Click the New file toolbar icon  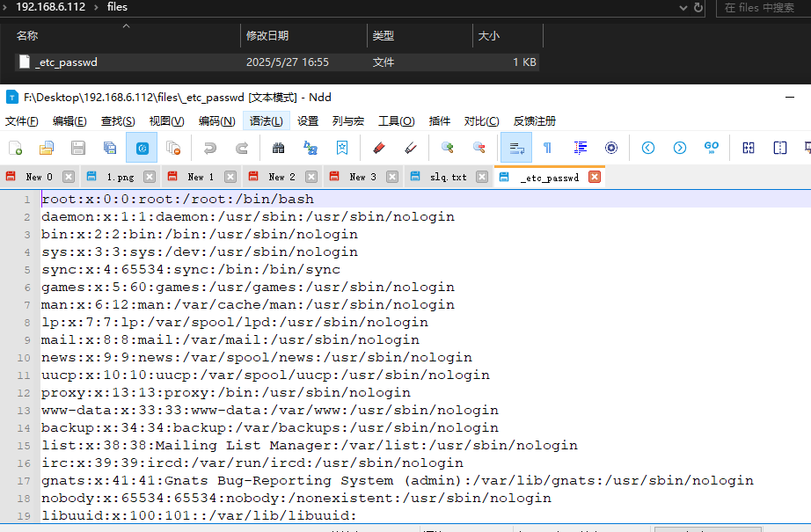(15, 148)
